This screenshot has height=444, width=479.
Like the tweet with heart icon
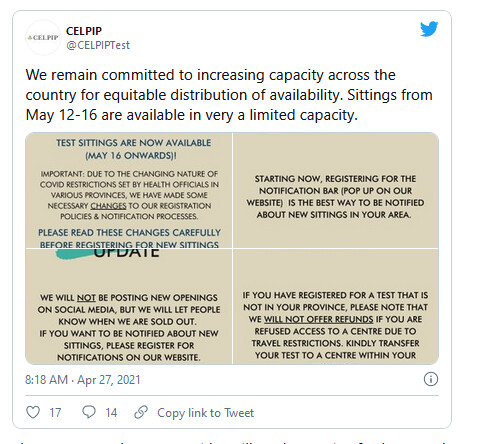coord(33,412)
